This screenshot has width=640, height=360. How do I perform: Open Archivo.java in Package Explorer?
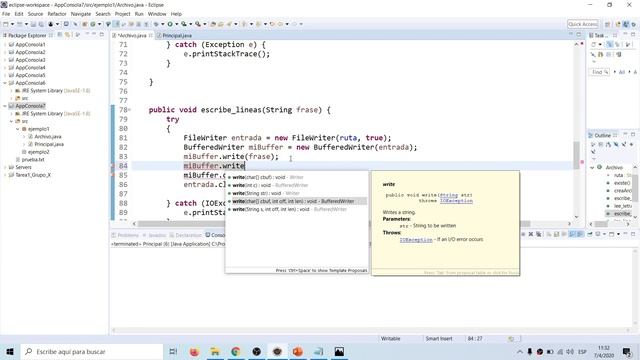[47, 137]
